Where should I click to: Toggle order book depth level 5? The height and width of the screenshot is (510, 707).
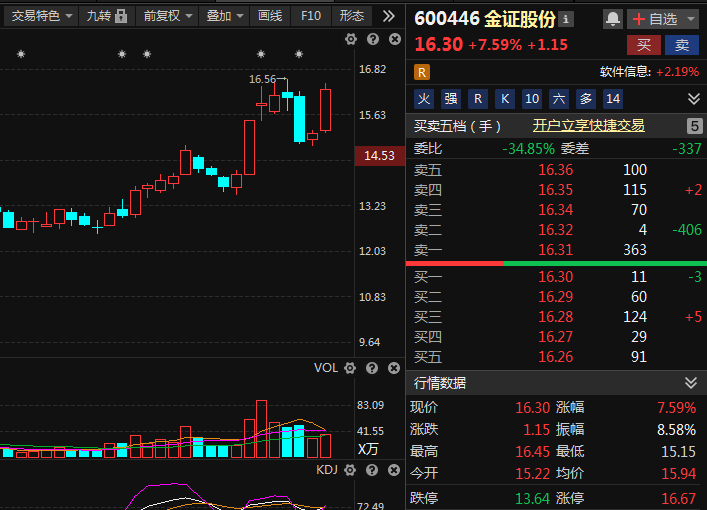[x=695, y=126]
